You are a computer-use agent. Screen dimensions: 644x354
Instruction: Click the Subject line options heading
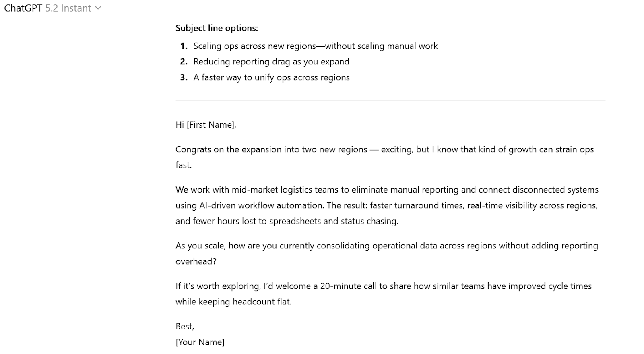click(217, 28)
